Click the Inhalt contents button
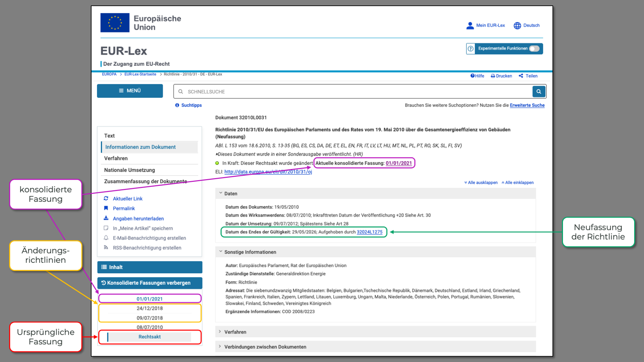The height and width of the screenshot is (362, 644). [150, 267]
